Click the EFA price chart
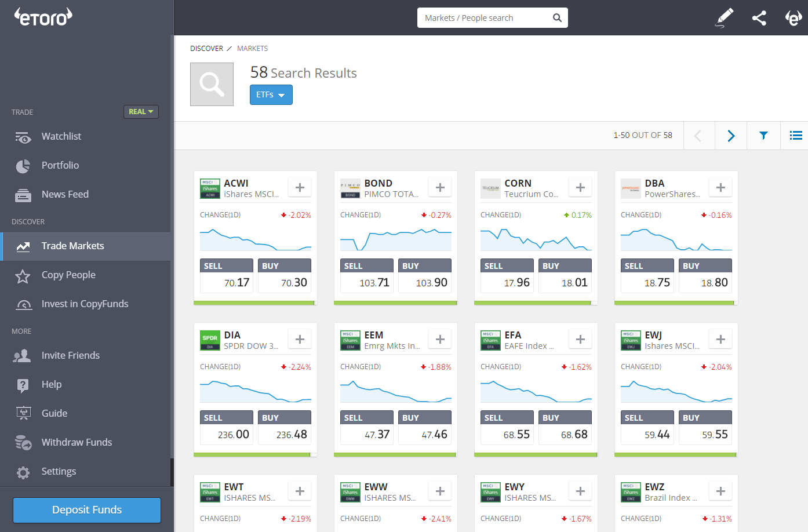Screen dimensions: 808x532 pyautogui.click(x=536, y=391)
